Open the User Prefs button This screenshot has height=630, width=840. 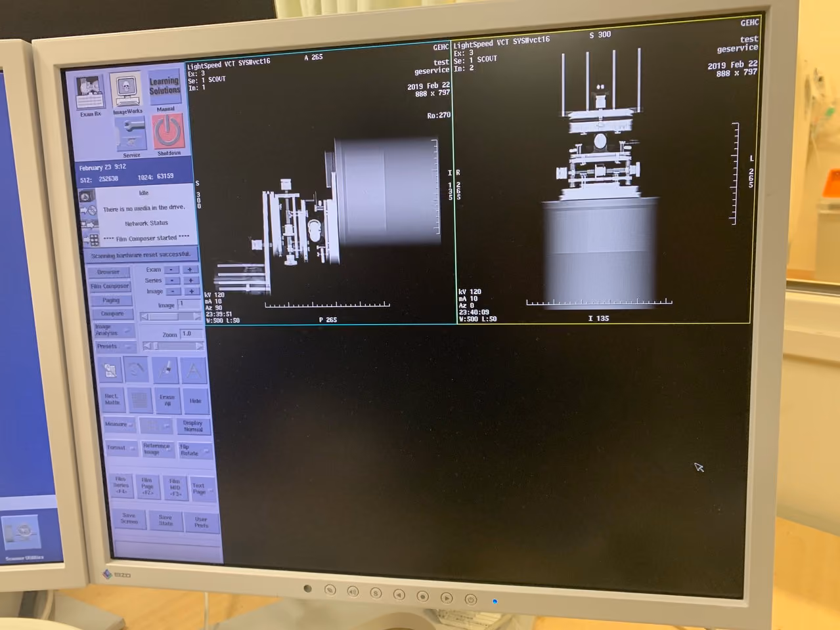click(202, 522)
